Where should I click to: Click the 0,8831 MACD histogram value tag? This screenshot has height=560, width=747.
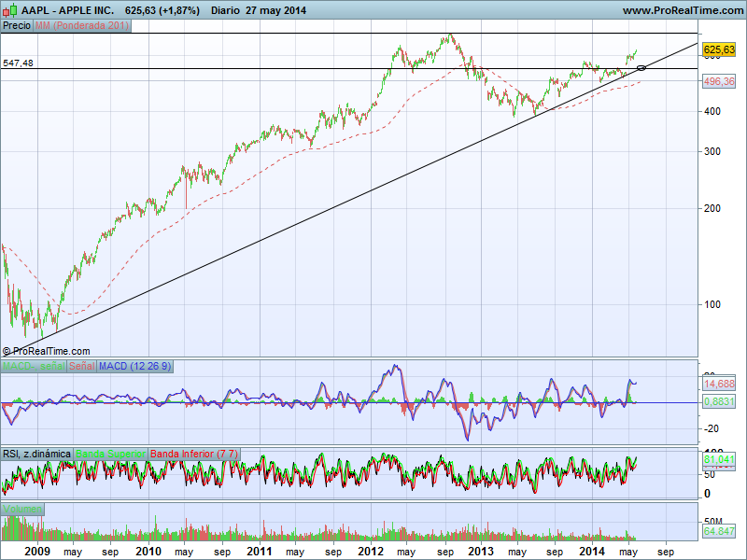pos(719,401)
